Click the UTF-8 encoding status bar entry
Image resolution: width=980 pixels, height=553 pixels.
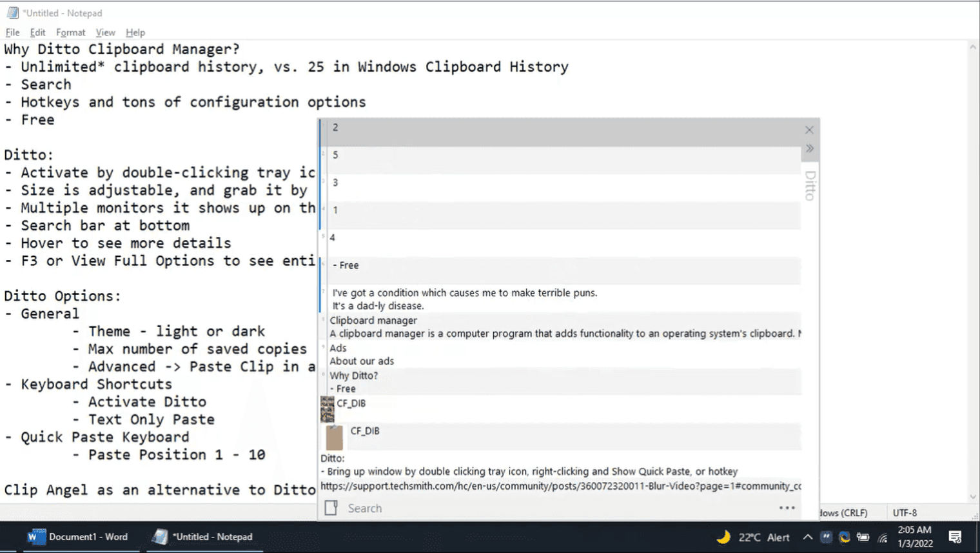coord(905,512)
